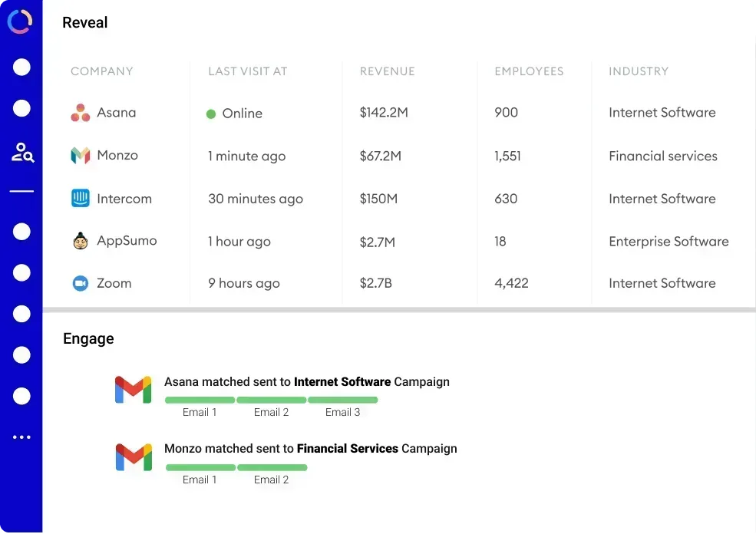Click the app logo in sidebar

click(20, 21)
